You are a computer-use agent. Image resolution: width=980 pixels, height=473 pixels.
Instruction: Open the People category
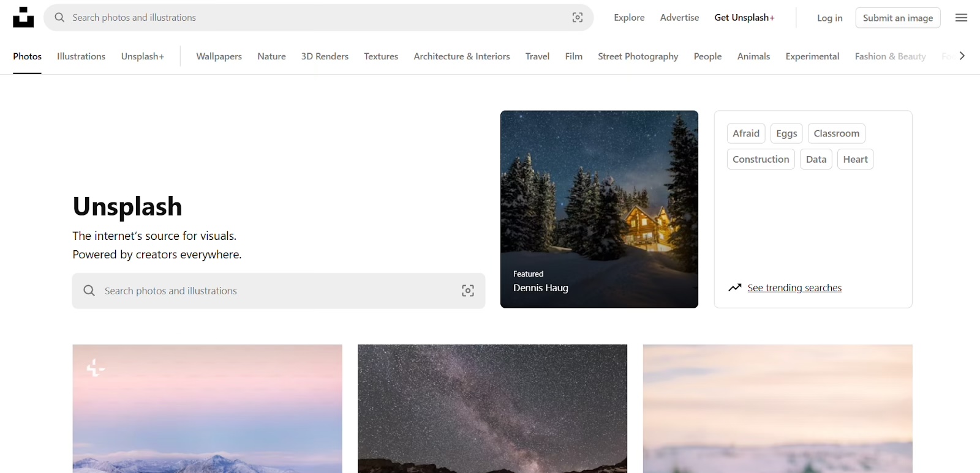pyautogui.click(x=707, y=56)
